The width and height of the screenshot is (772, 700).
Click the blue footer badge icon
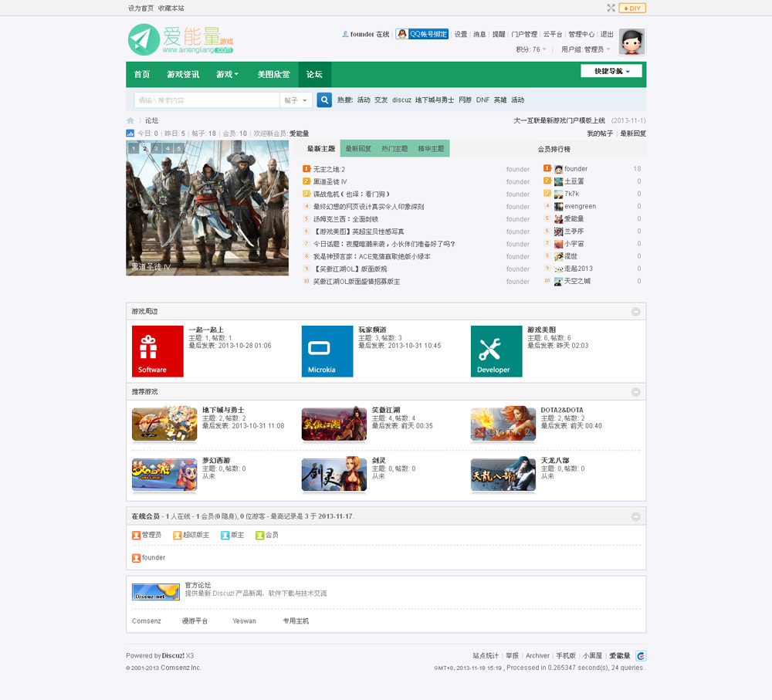[x=641, y=656]
